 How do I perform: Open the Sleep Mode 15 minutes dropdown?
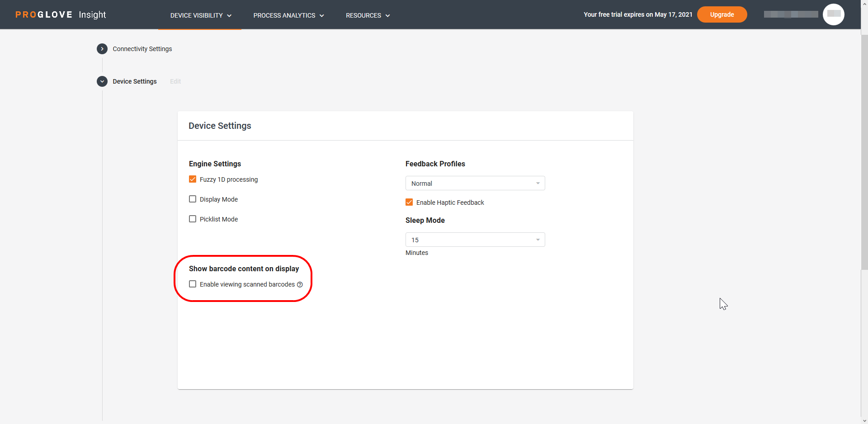475,240
